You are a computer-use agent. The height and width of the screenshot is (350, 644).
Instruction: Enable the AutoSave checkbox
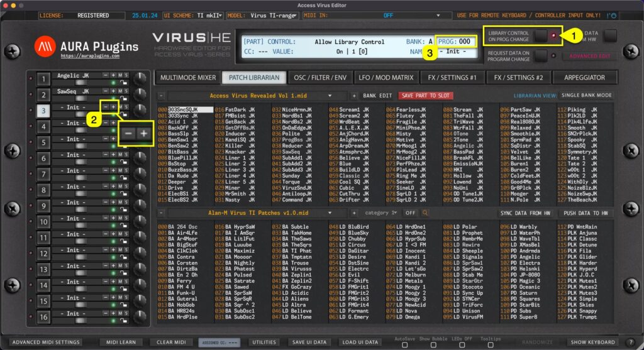(404, 345)
